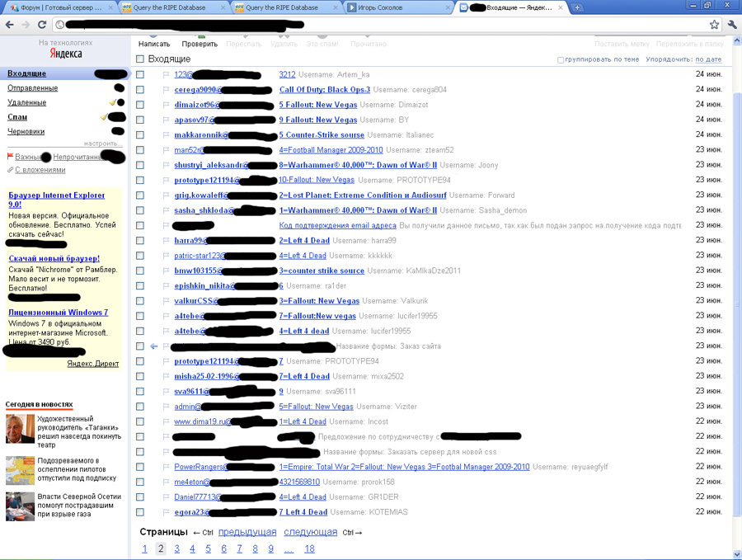This screenshot has height=560, width=742.
Task: Bookmark page with star icon
Action: 714,25
